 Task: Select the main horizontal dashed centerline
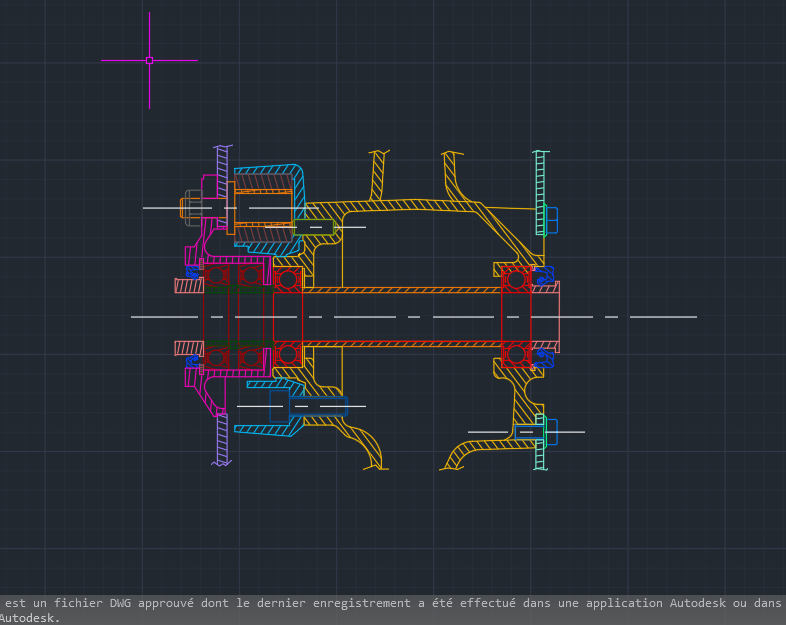tap(450, 317)
